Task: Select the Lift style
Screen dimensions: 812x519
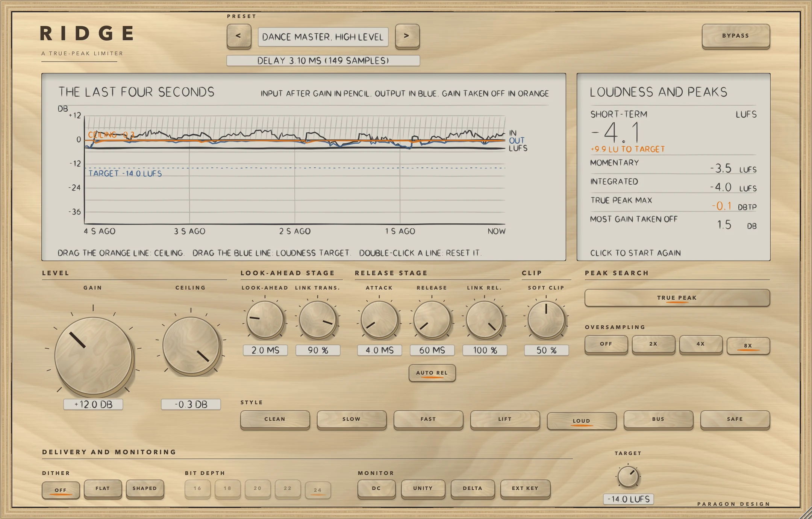Action: pyautogui.click(x=505, y=419)
